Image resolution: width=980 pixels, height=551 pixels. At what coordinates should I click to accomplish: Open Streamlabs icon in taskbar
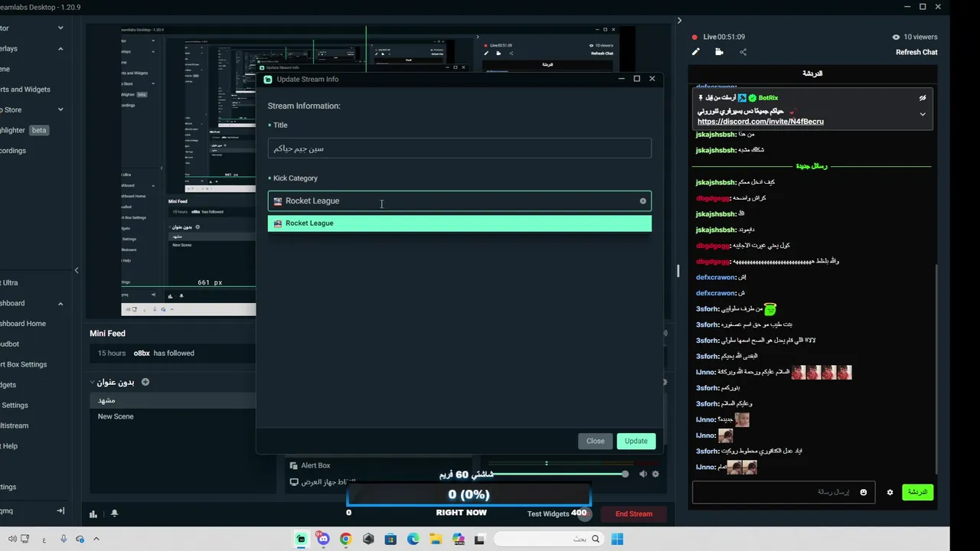pyautogui.click(x=301, y=540)
